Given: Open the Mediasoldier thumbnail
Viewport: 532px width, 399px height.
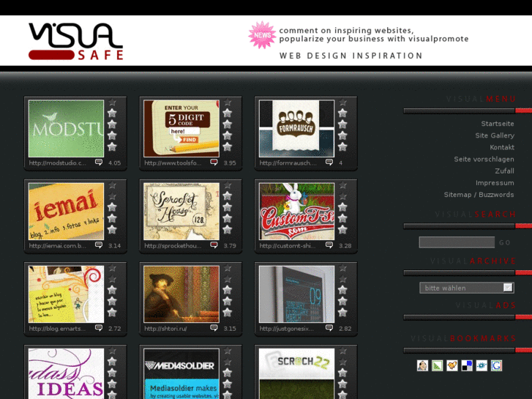Looking at the screenshot, I should tap(181, 373).
